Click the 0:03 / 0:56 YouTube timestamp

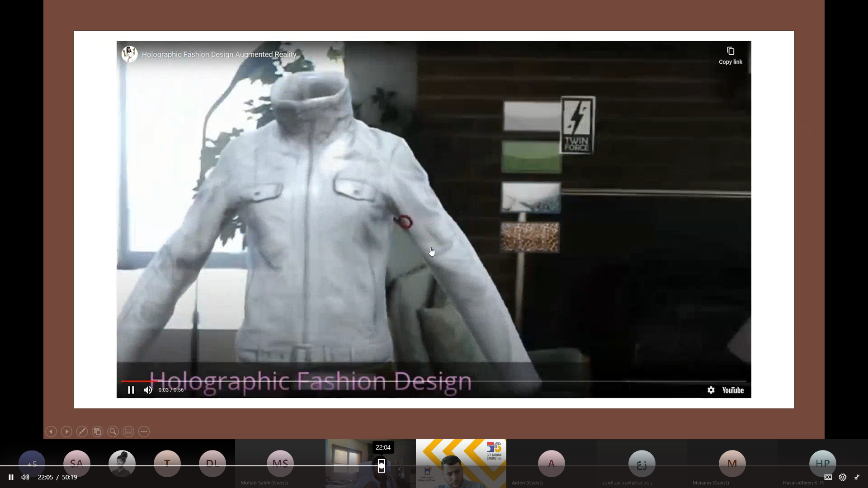pyautogui.click(x=171, y=390)
